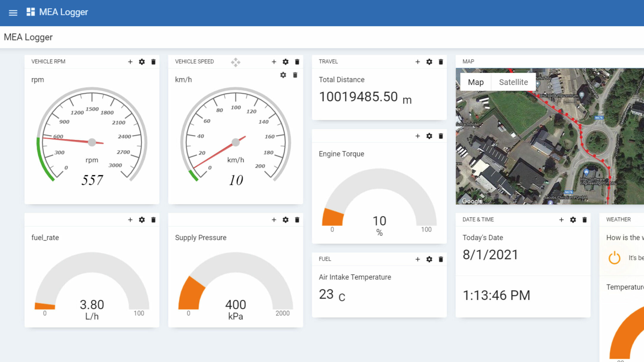
Task: Add widget to the fuel_rate pane
Action: [130, 220]
